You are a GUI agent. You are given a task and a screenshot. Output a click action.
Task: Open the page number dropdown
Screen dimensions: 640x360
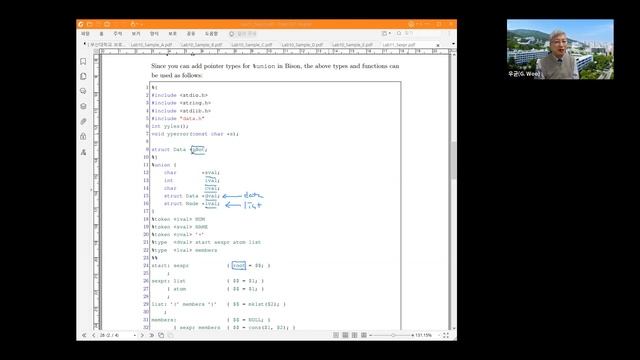click(x=135, y=335)
